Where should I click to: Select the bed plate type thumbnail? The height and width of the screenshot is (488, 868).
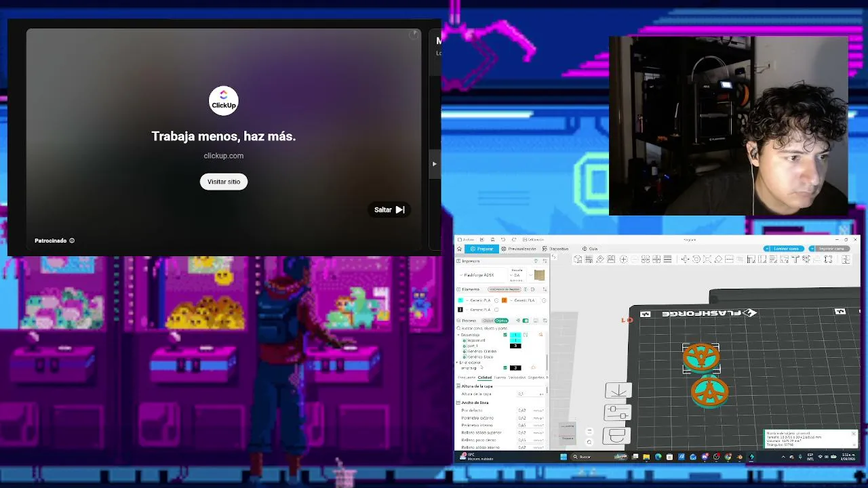point(539,274)
